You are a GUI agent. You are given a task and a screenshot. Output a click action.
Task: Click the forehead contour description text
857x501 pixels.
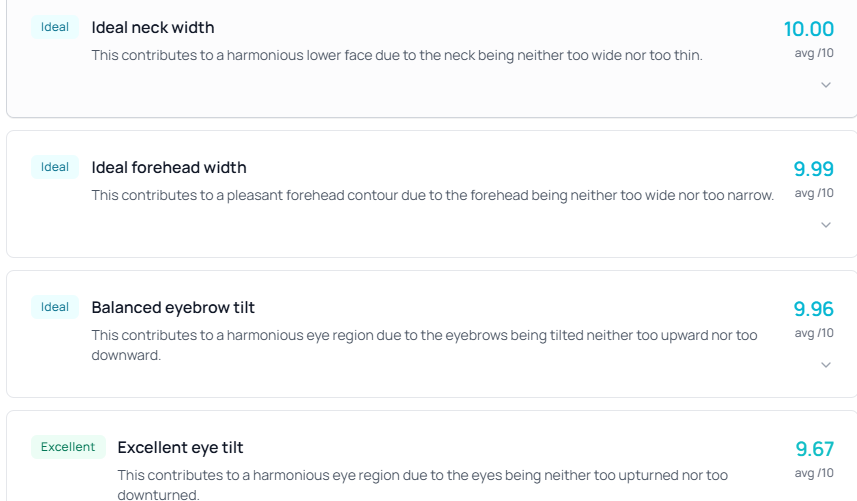[x=433, y=195]
